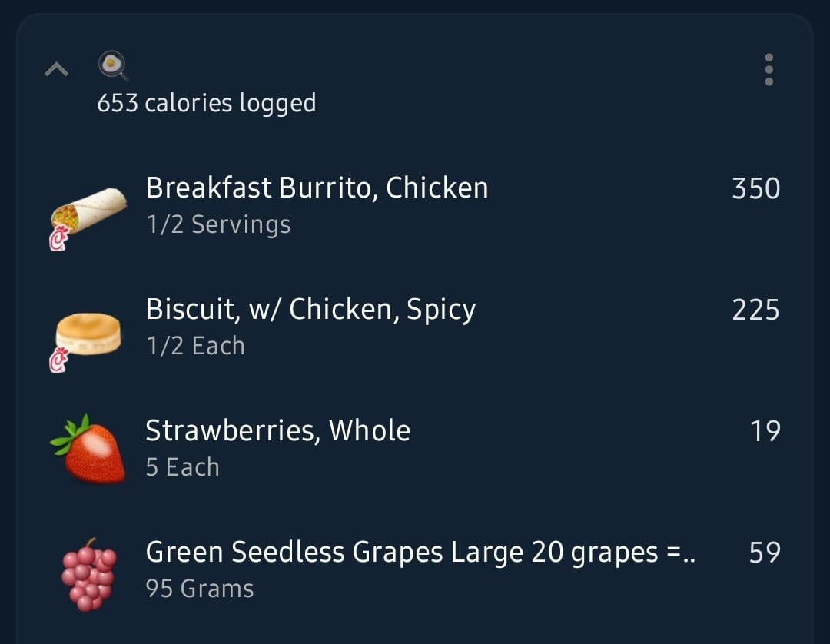The image size is (830, 644).
Task: Collapse the breakfast meal section chevron
Action: tap(57, 69)
